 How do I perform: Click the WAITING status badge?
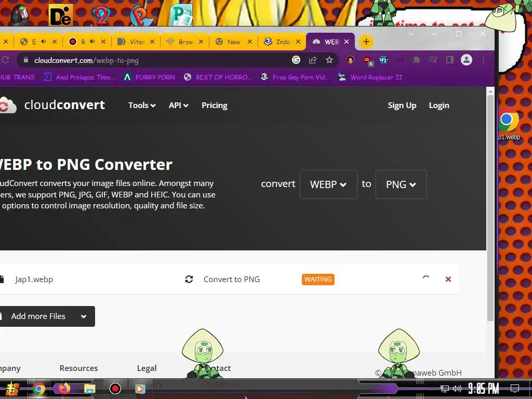(318, 279)
